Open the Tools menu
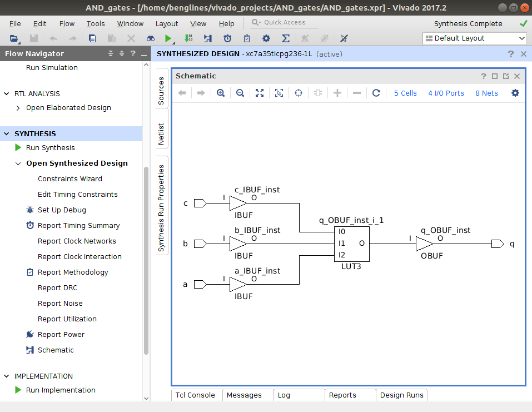This screenshot has width=532, height=412. pos(96,24)
